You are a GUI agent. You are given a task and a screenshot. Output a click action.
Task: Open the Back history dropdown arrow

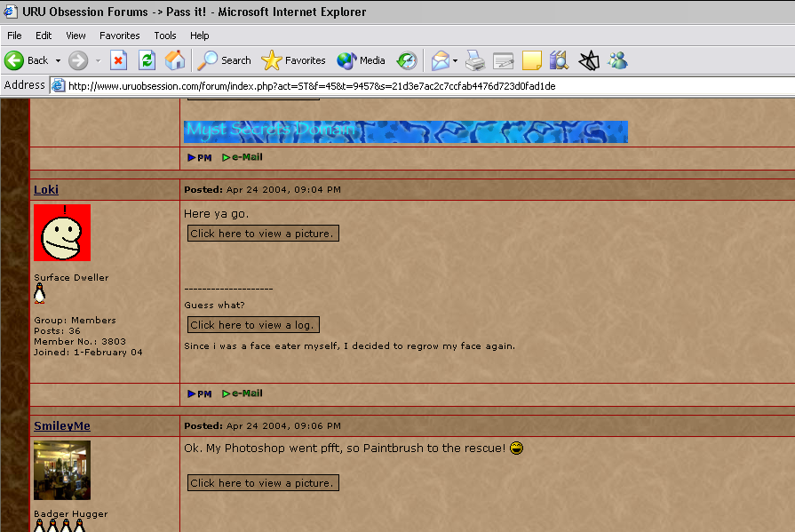pyautogui.click(x=59, y=61)
